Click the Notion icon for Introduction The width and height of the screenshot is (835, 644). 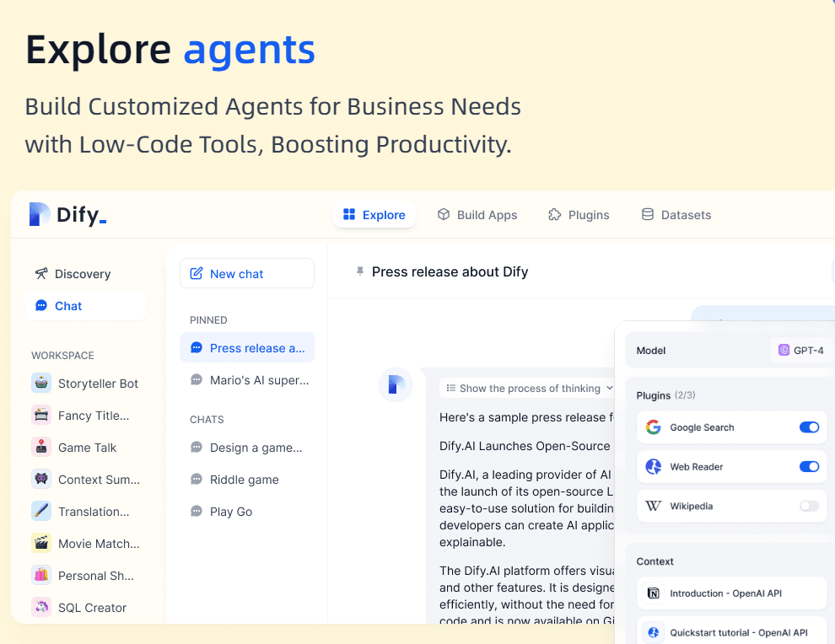click(x=654, y=593)
